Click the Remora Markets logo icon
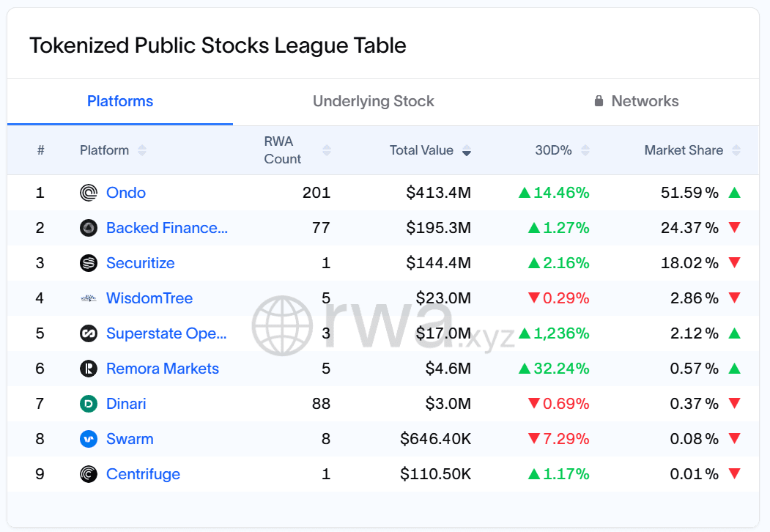The height and width of the screenshot is (532, 770). pos(89,369)
